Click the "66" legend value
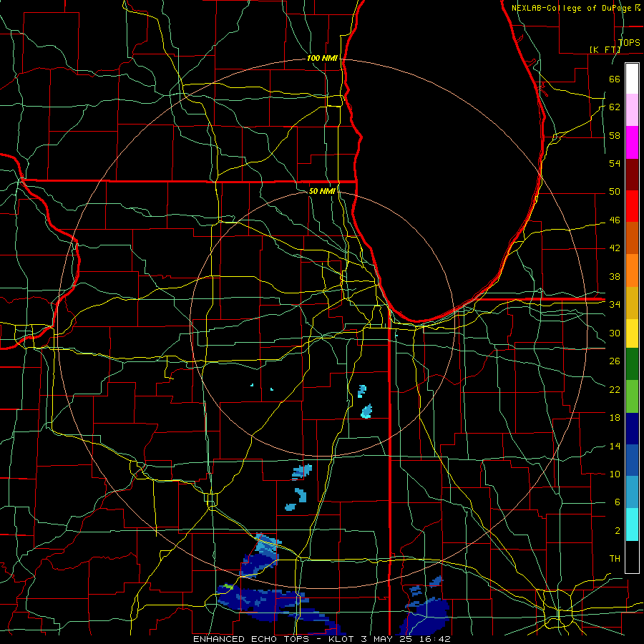The image size is (644, 644). [x=615, y=79]
